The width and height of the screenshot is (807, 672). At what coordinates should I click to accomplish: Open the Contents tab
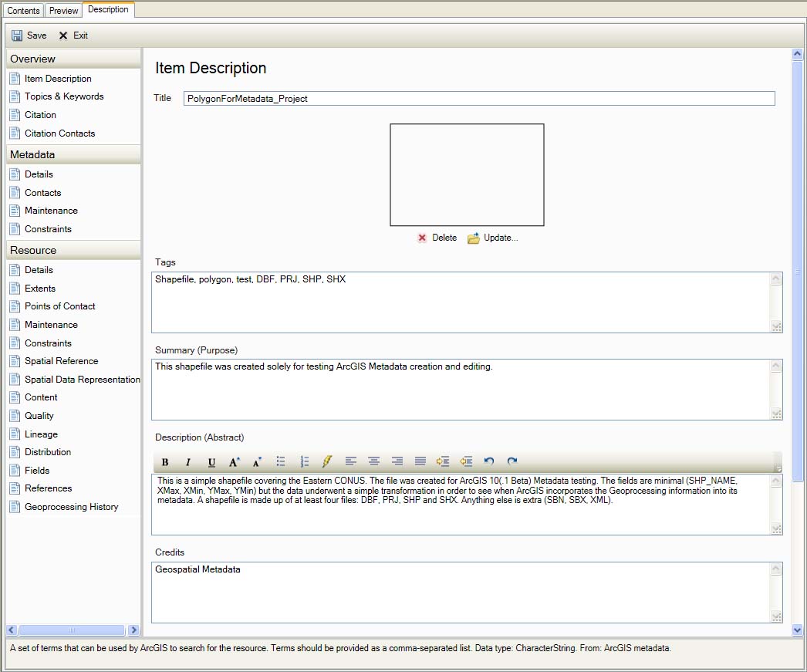[22, 10]
